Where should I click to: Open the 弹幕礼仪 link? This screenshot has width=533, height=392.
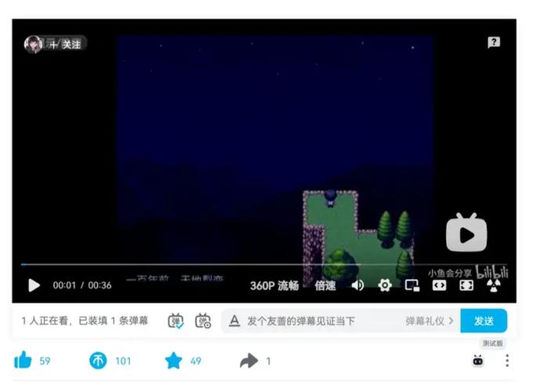[429, 321]
